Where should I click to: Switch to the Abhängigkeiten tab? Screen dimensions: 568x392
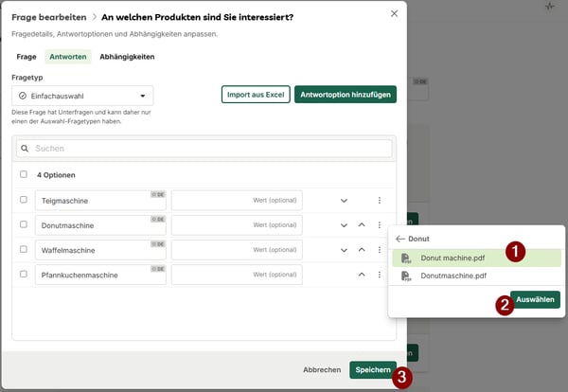127,57
